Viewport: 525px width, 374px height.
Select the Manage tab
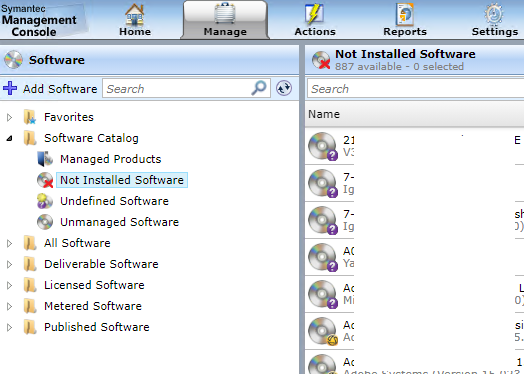[225, 20]
